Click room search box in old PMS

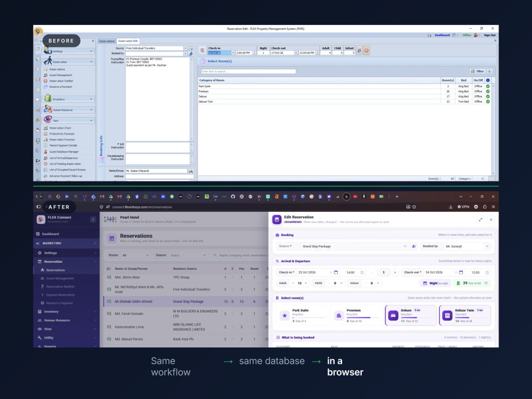coord(248,71)
